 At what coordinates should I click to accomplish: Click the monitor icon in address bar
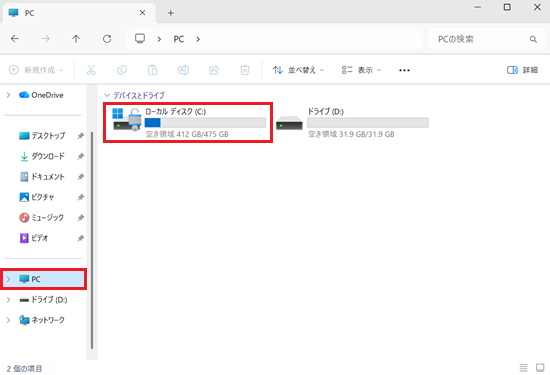140,38
